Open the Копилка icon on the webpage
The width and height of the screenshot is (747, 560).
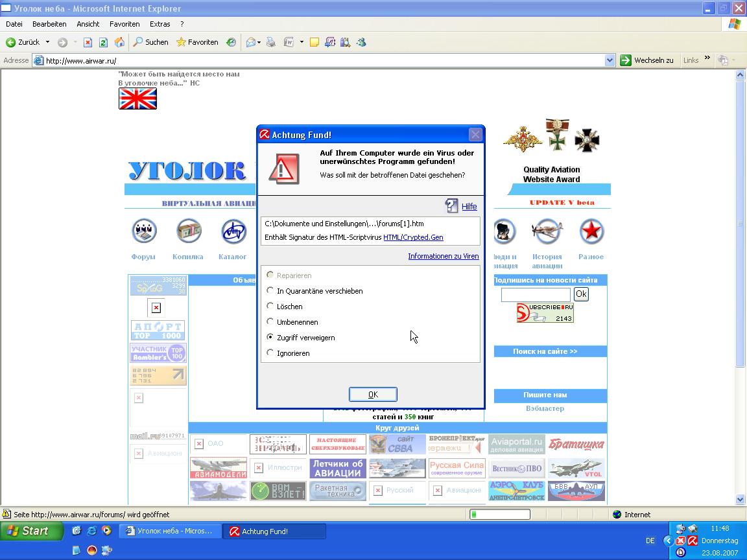pyautogui.click(x=188, y=231)
